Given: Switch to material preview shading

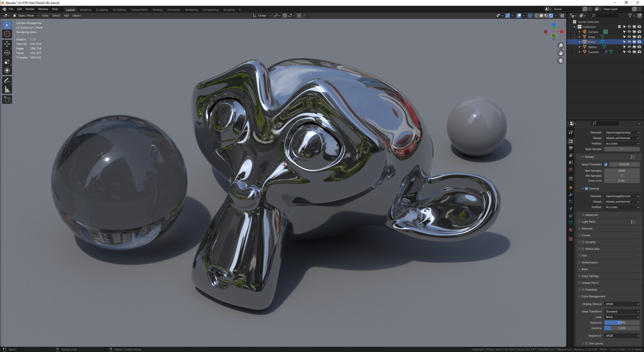Looking at the screenshot, I should point(546,15).
